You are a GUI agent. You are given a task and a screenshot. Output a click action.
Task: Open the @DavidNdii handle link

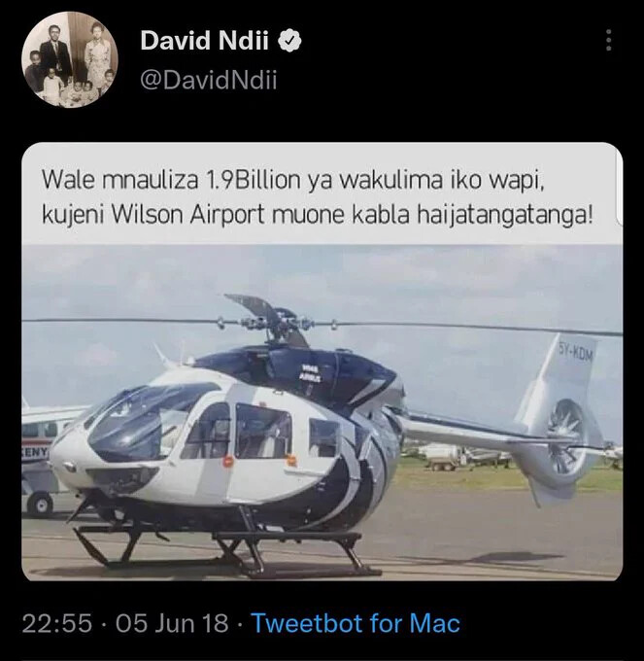pyautogui.click(x=209, y=80)
